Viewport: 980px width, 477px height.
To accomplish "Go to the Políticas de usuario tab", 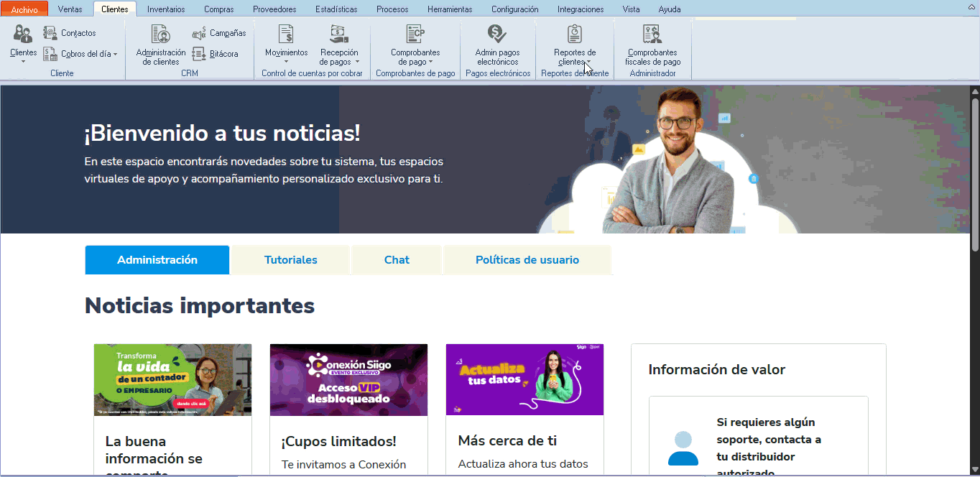I will 527,260.
